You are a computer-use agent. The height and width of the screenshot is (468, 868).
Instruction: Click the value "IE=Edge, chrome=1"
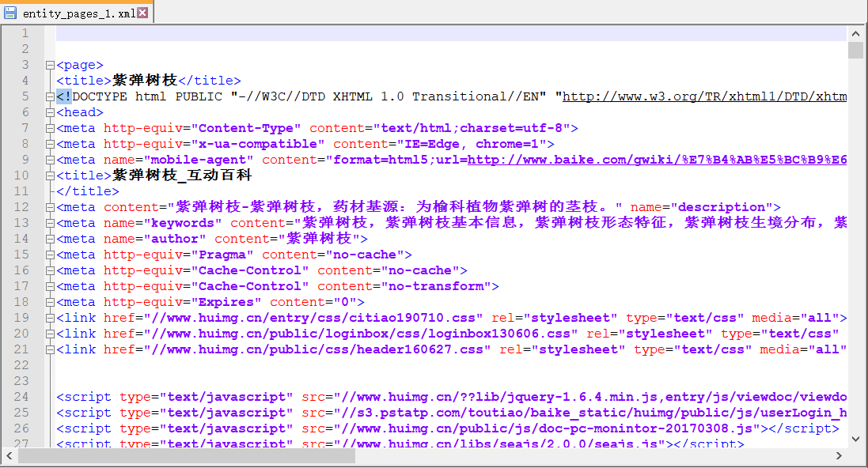472,145
